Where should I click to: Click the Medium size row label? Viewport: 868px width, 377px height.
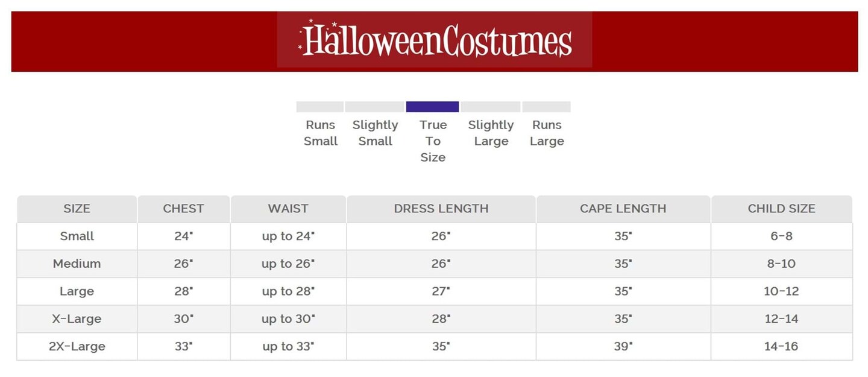[x=77, y=264]
